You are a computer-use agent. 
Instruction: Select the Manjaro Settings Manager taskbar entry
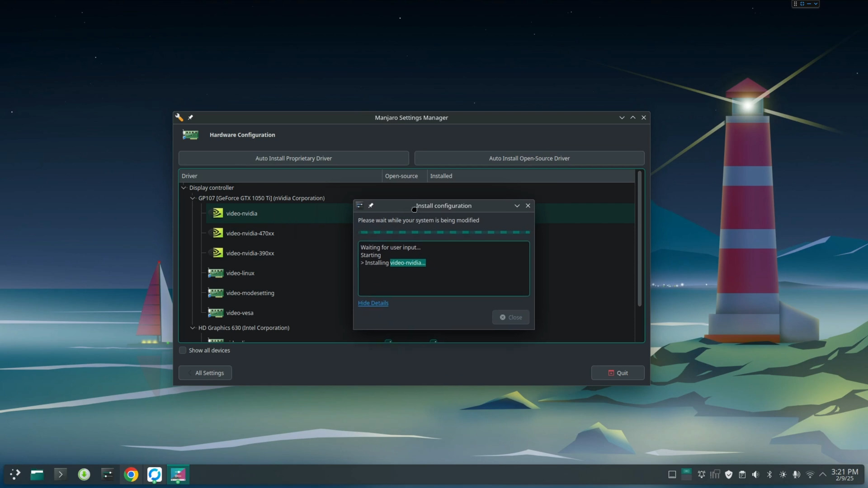(178, 474)
